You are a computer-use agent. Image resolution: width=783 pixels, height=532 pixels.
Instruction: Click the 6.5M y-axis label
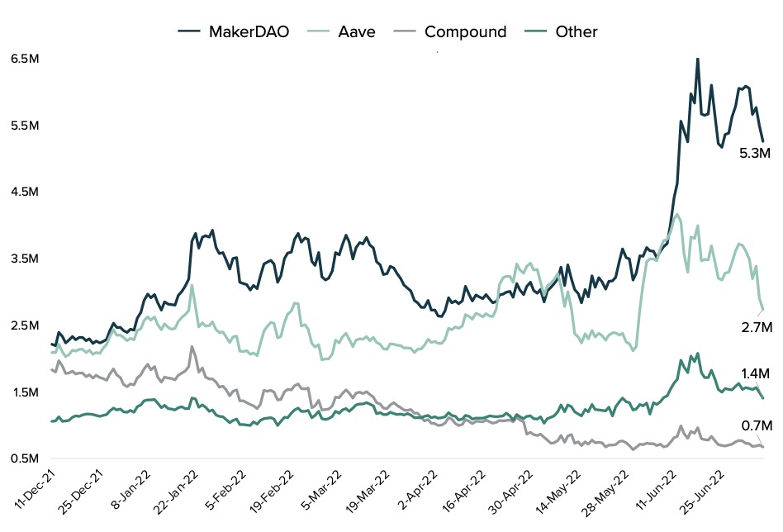[x=23, y=59]
